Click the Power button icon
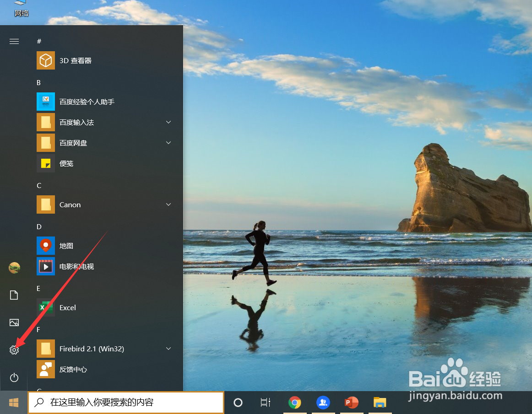The width and height of the screenshot is (532, 414). click(x=14, y=377)
